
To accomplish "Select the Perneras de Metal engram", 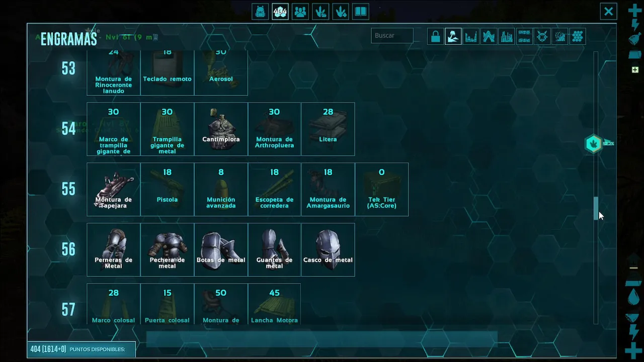I will (114, 250).
